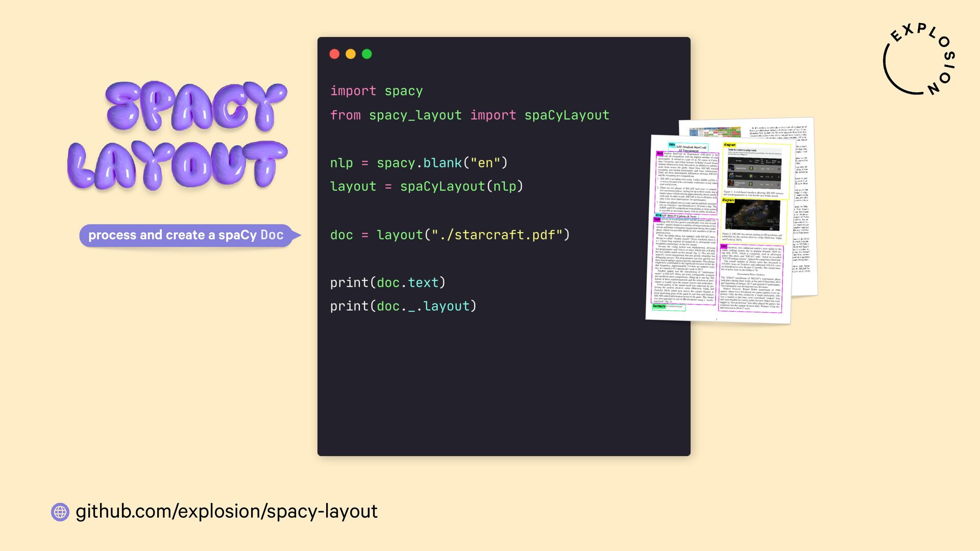This screenshot has width=980, height=551.
Task: Click the 'import spacy' code line
Action: point(376,91)
